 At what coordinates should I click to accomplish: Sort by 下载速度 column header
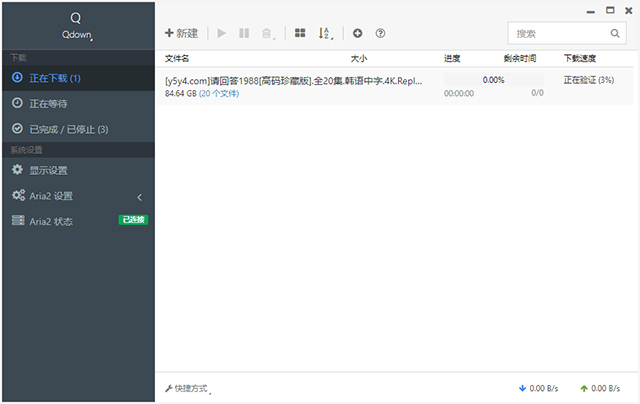(x=580, y=59)
